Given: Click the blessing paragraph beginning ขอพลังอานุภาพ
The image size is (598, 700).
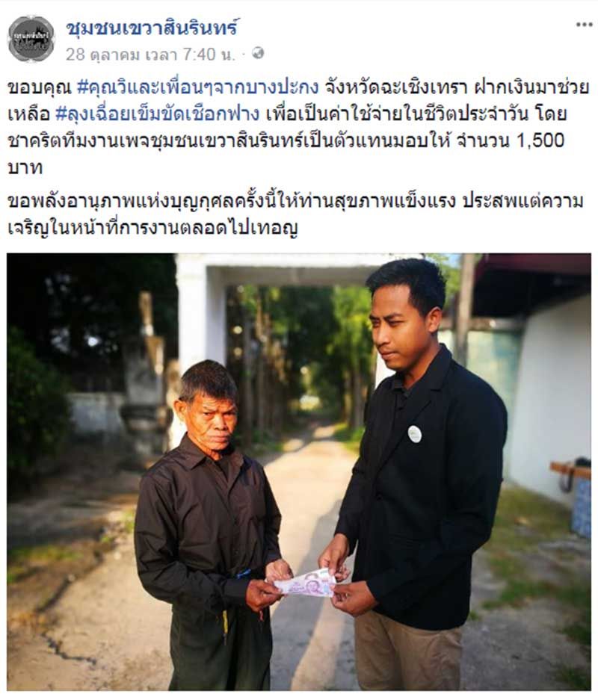Looking at the screenshot, I should pyautogui.click(x=296, y=214).
